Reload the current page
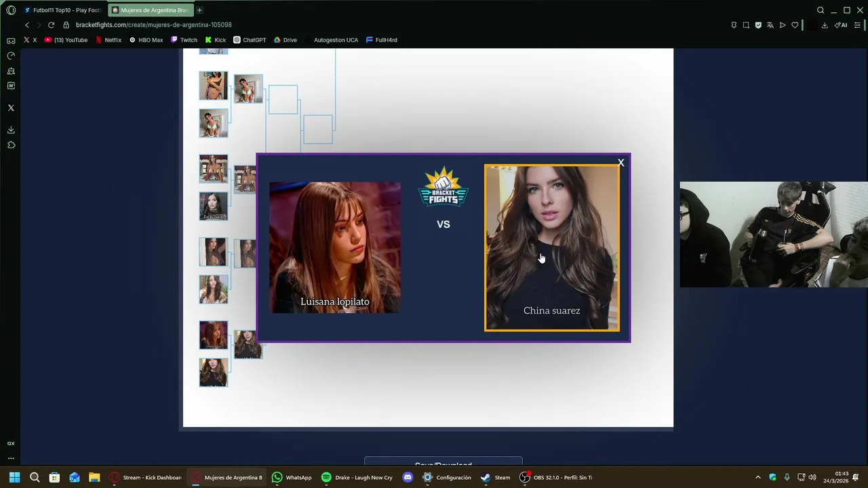Image resolution: width=868 pixels, height=488 pixels. 51,25
